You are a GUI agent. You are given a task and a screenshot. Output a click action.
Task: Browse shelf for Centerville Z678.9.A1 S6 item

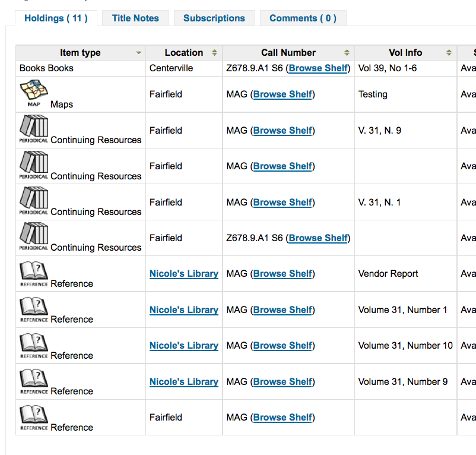click(x=318, y=68)
